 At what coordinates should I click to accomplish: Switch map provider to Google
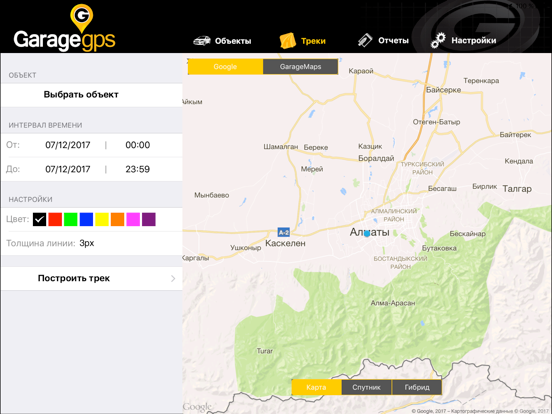click(x=225, y=67)
